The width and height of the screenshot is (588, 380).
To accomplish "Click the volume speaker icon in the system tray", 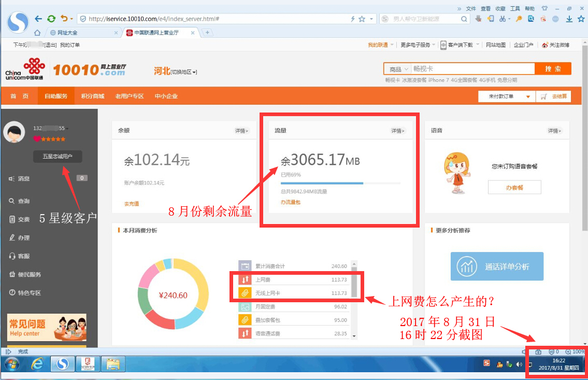I will click(x=519, y=364).
